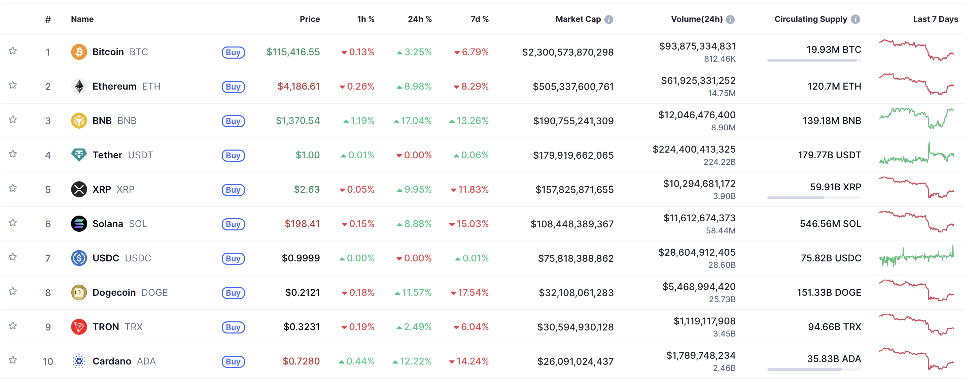Add Cardano to watchlist with star

coord(13,360)
